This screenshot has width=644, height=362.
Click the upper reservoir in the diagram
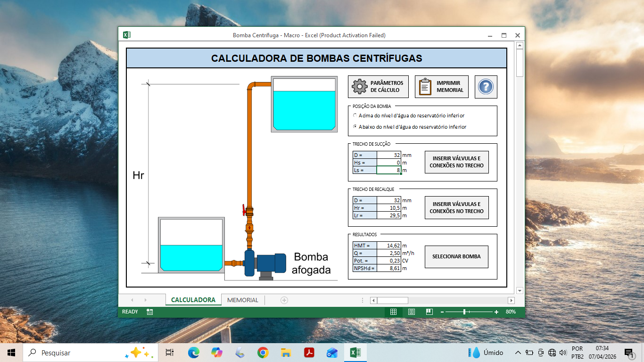(x=304, y=104)
